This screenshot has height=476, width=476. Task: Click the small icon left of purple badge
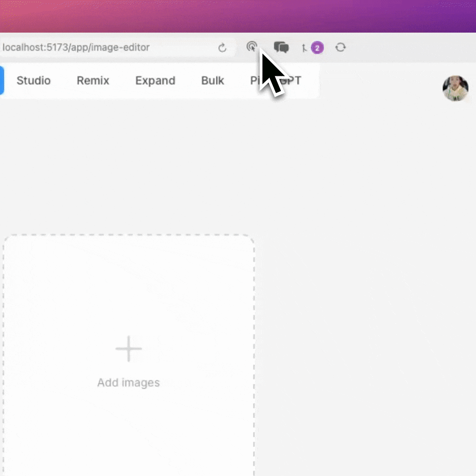pyautogui.click(x=304, y=48)
